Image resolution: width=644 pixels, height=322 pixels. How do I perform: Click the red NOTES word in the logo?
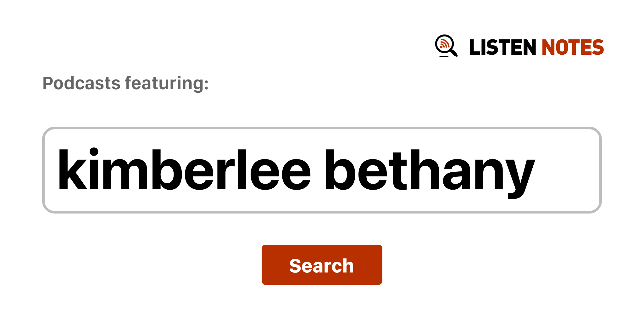pos(573,47)
